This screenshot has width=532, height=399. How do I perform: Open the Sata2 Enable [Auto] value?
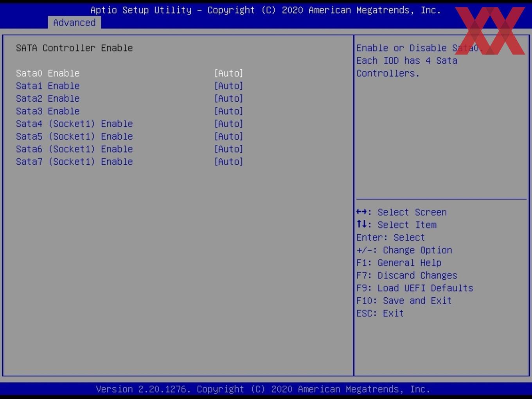tap(229, 98)
